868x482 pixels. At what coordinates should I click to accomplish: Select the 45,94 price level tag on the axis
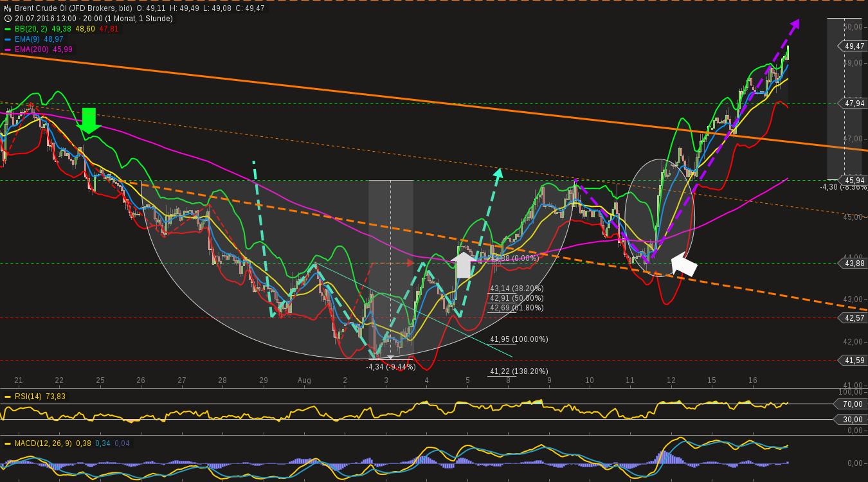[853, 181]
